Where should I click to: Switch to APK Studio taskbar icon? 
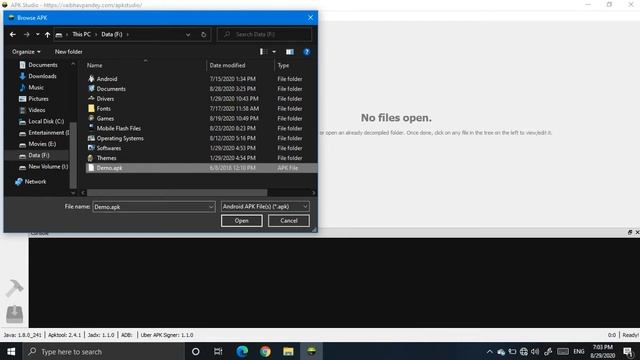pyautogui.click(x=311, y=351)
